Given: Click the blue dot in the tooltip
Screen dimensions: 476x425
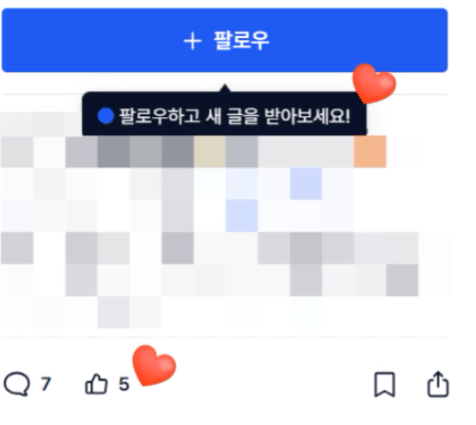Looking at the screenshot, I should [106, 116].
